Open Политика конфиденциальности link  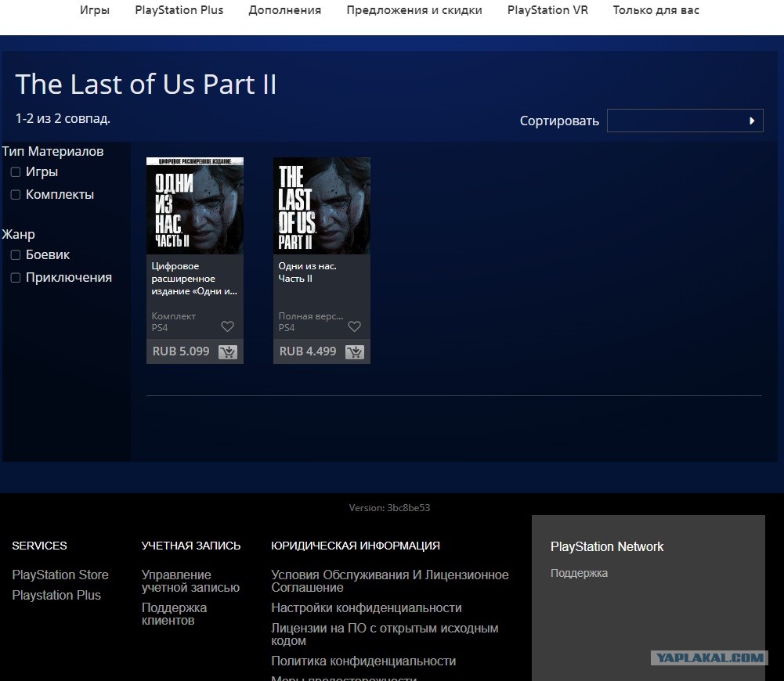point(363,661)
